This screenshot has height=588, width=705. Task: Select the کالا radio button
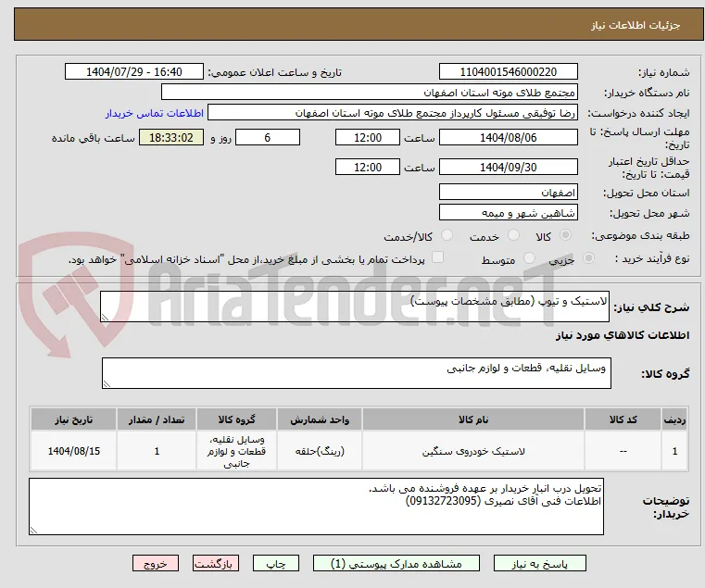pos(565,235)
